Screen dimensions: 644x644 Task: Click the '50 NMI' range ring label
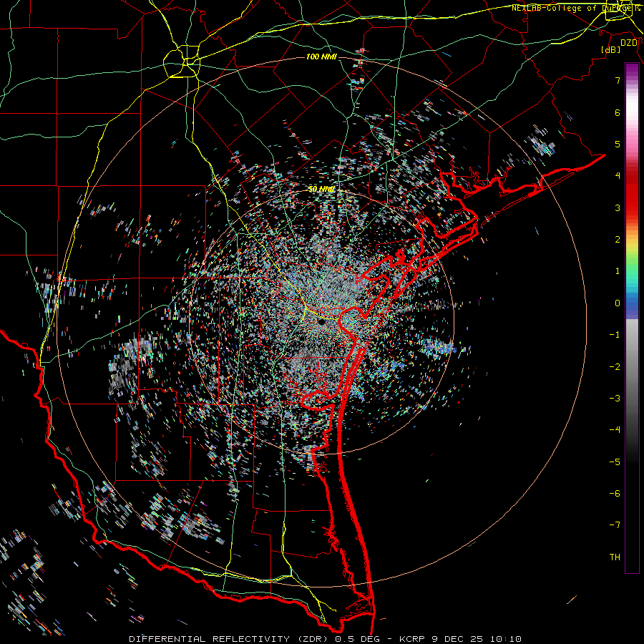coord(321,189)
